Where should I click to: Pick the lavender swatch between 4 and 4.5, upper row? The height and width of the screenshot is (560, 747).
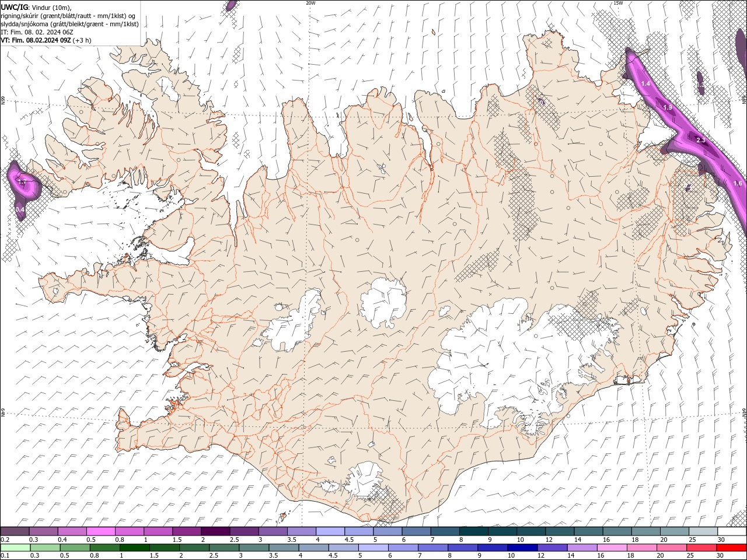330,531
